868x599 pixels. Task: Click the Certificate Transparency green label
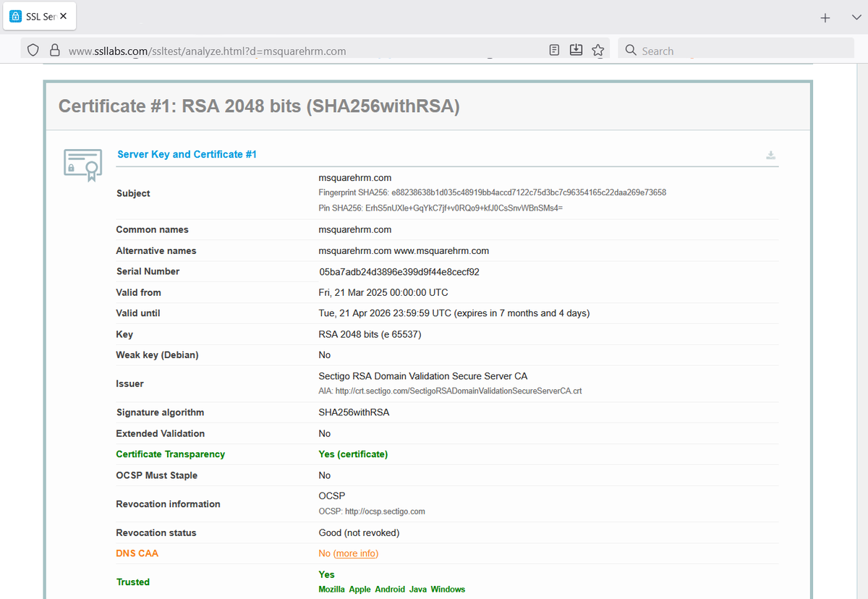[x=171, y=454]
